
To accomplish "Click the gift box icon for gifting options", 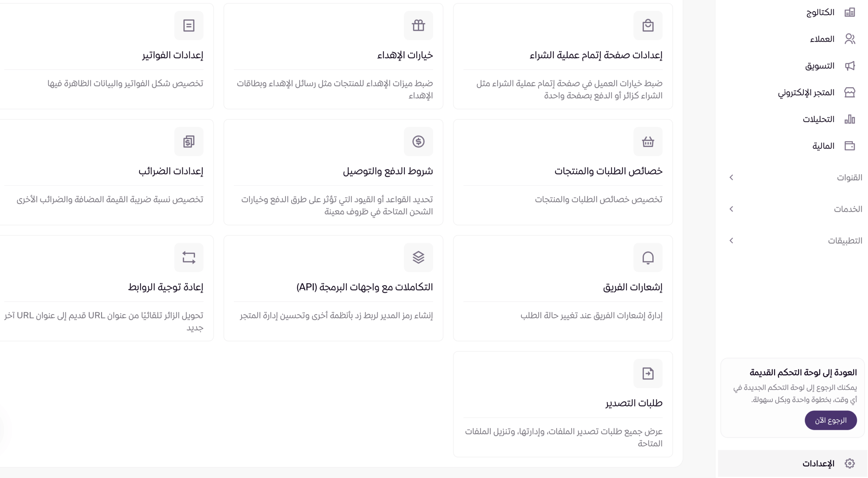I will [x=418, y=25].
